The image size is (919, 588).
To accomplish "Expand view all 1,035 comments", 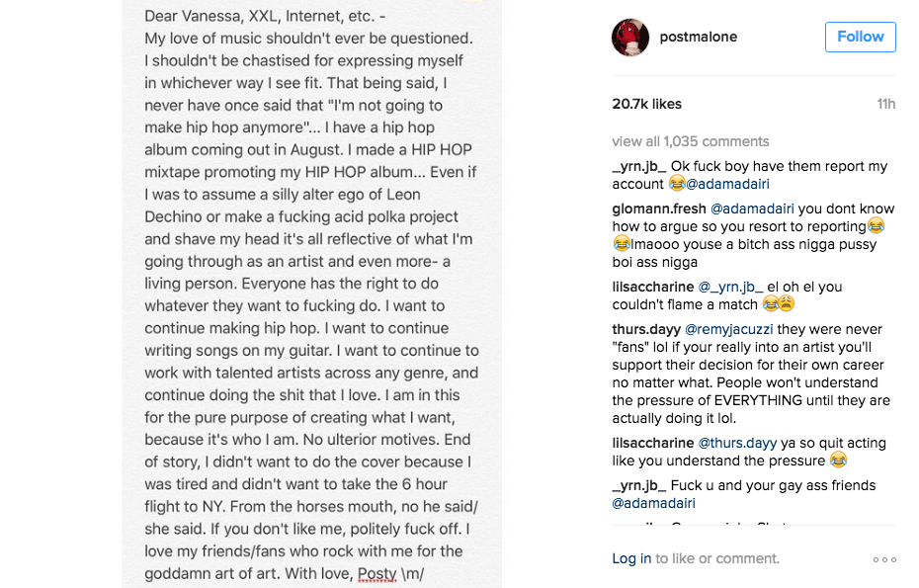I will 690,141.
